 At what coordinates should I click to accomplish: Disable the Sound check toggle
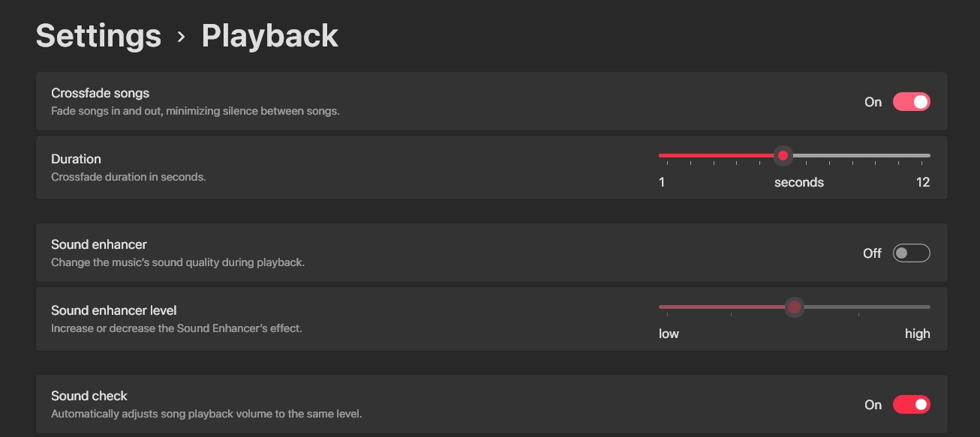tap(911, 405)
